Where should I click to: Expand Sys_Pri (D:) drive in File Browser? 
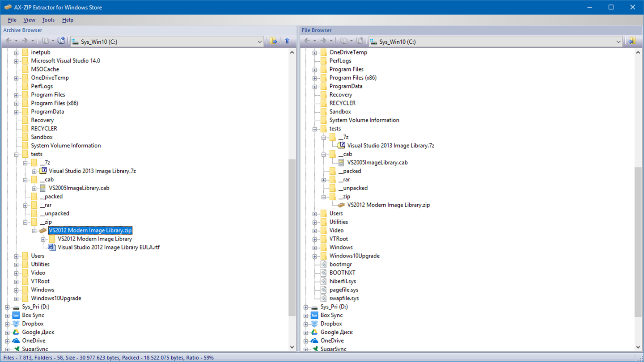306,307
